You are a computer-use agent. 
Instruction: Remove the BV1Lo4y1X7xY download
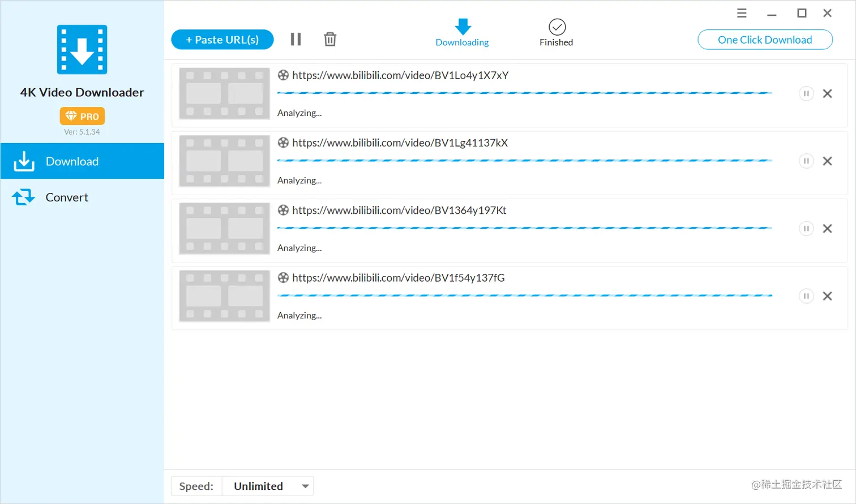[828, 93]
